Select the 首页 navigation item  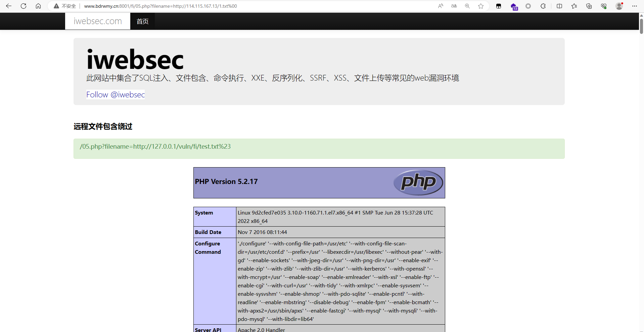pos(142,21)
